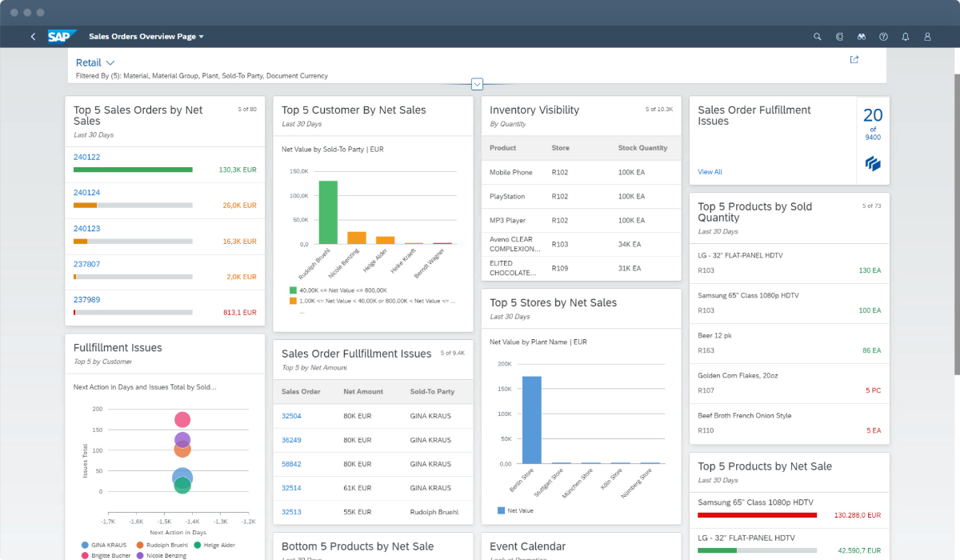
Task: Click the Top 5 Customer By Net Sales header
Action: [354, 110]
